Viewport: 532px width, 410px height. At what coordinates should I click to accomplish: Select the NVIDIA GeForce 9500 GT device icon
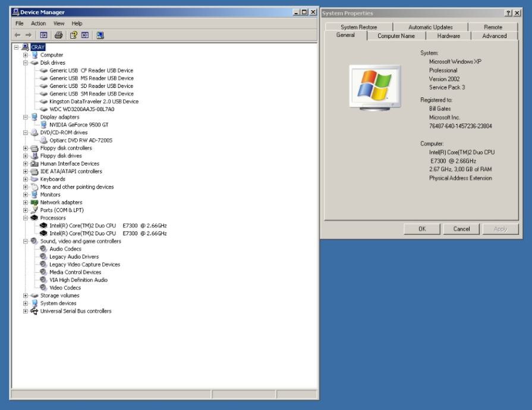[44, 125]
